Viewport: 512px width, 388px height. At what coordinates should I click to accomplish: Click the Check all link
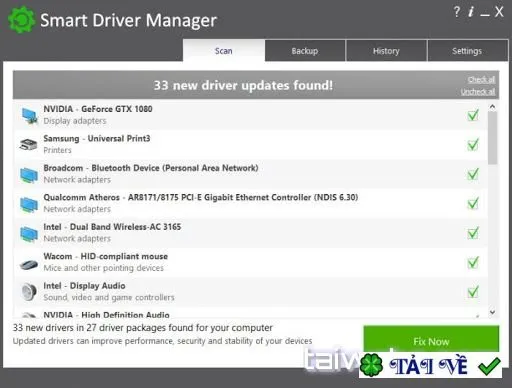[x=481, y=80]
